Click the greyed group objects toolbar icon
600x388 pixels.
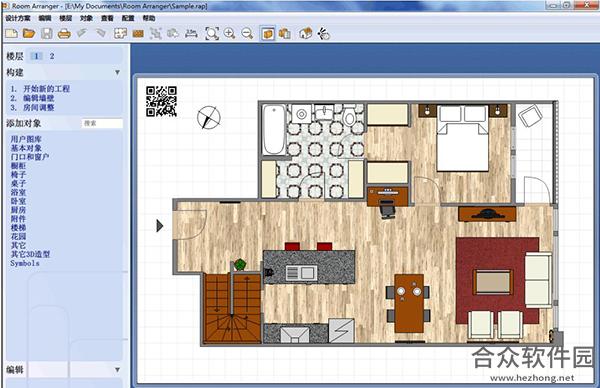coord(155,34)
